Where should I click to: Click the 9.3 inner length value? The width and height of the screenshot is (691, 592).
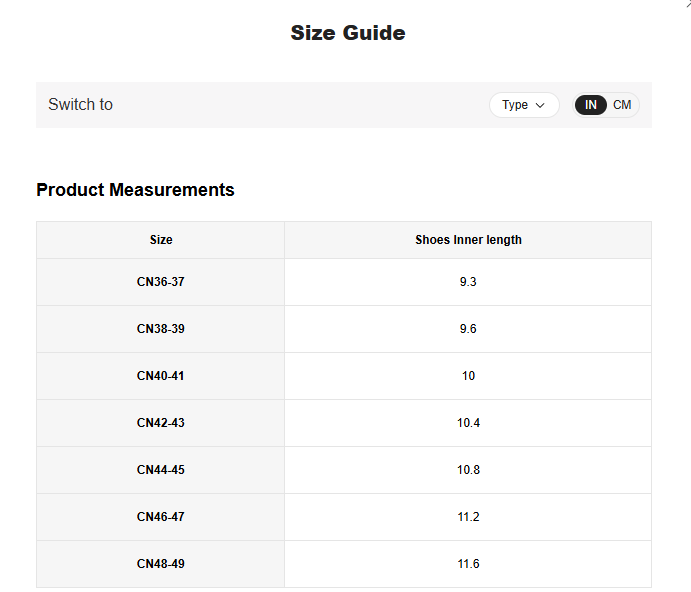pyautogui.click(x=468, y=282)
